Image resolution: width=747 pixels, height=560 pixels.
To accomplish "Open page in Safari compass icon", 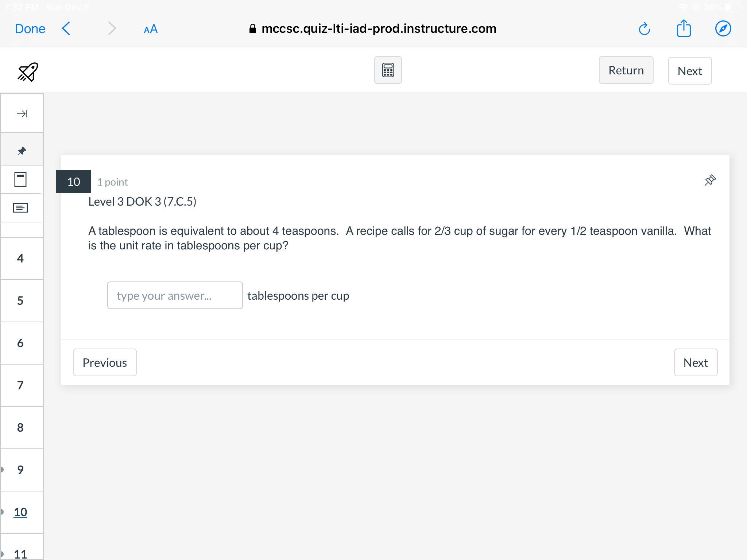I will [723, 28].
